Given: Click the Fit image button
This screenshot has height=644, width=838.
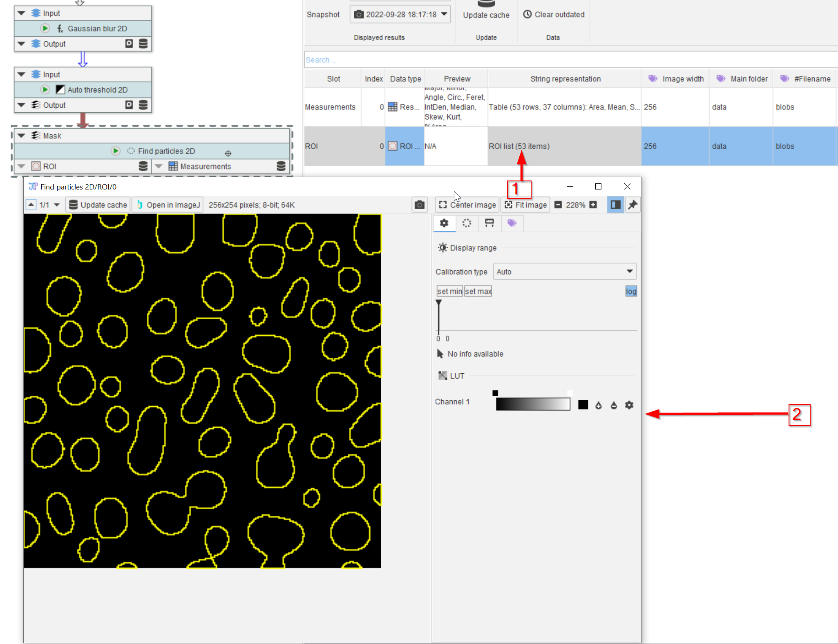Looking at the screenshot, I should [525, 205].
